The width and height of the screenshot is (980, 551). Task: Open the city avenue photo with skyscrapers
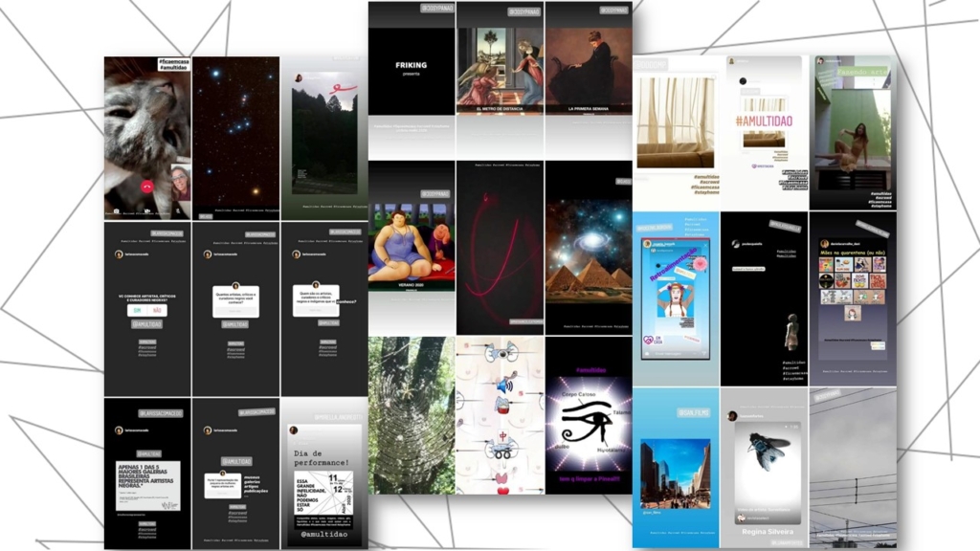click(675, 474)
